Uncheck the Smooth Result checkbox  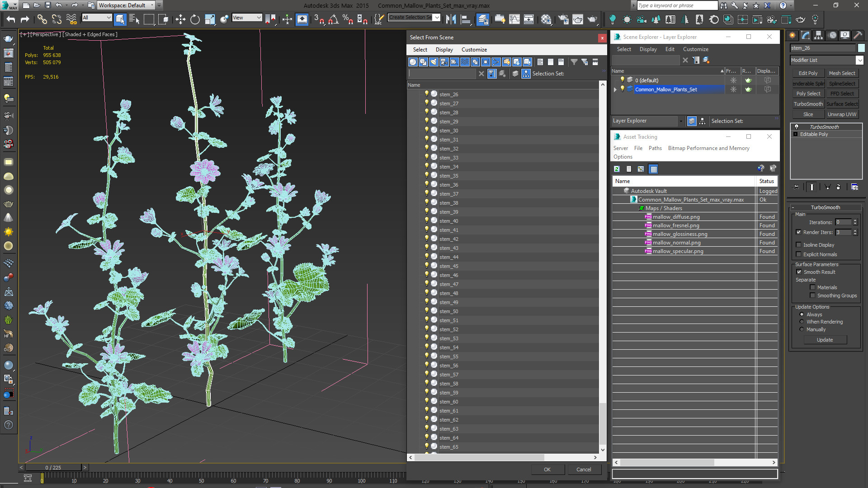(799, 272)
